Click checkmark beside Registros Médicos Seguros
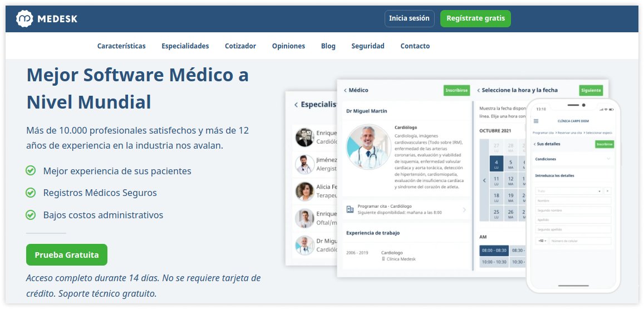The image size is (644, 309). click(x=31, y=192)
